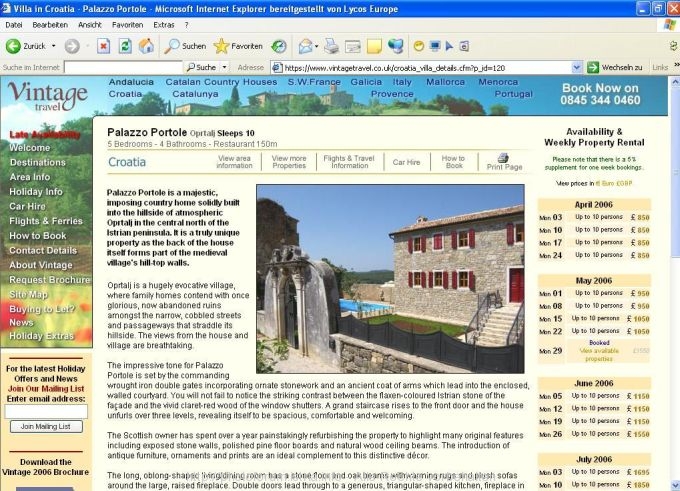
Task: Open the mail icon dropdown arrow
Action: point(316,46)
